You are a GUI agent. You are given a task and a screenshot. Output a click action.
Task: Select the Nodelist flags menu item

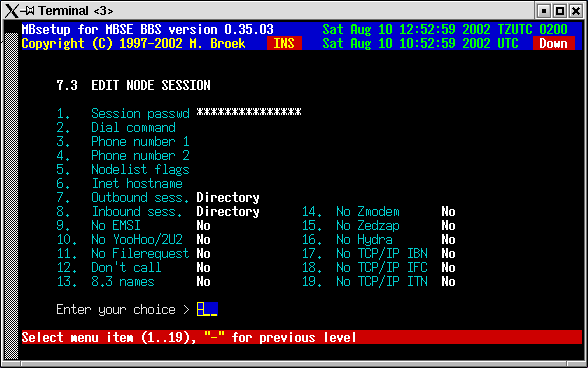(140, 170)
